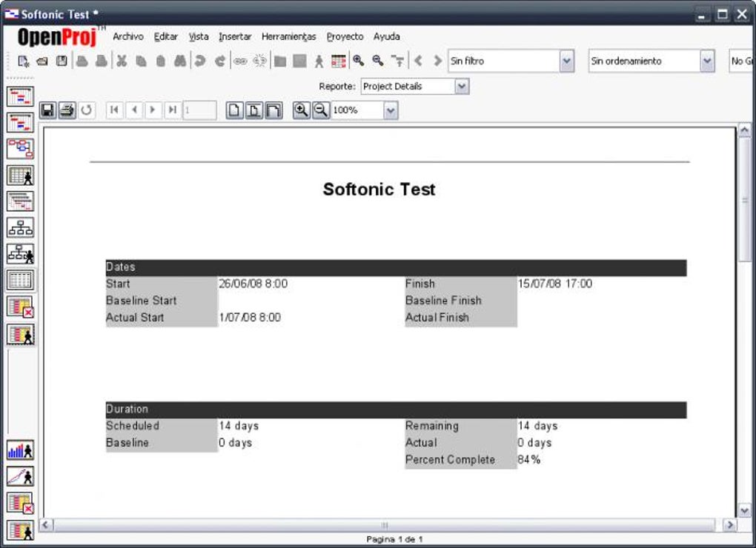Click the '15/07/08 17:00' Finish date

555,284
